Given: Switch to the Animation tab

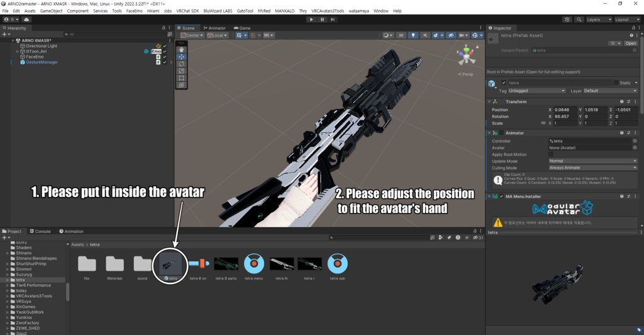Looking at the screenshot, I should click(x=71, y=232).
